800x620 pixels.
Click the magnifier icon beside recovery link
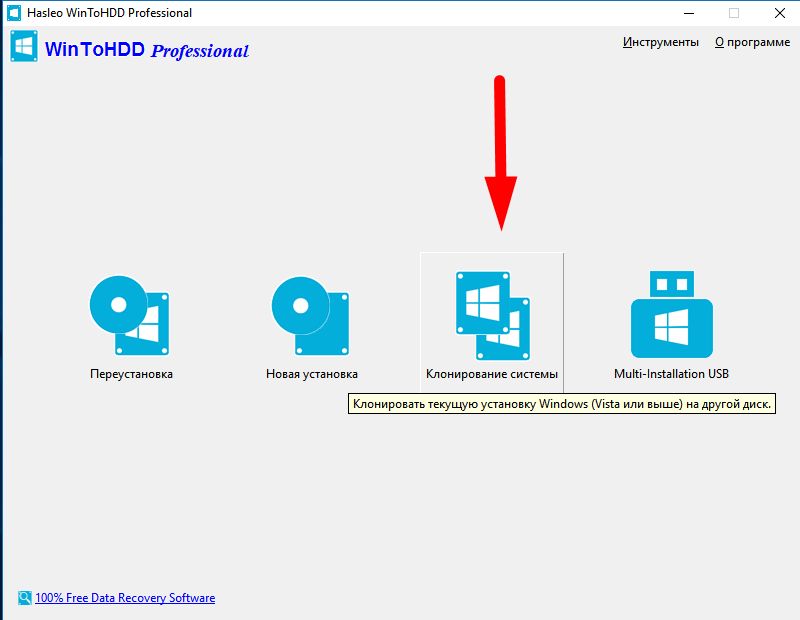[24, 598]
